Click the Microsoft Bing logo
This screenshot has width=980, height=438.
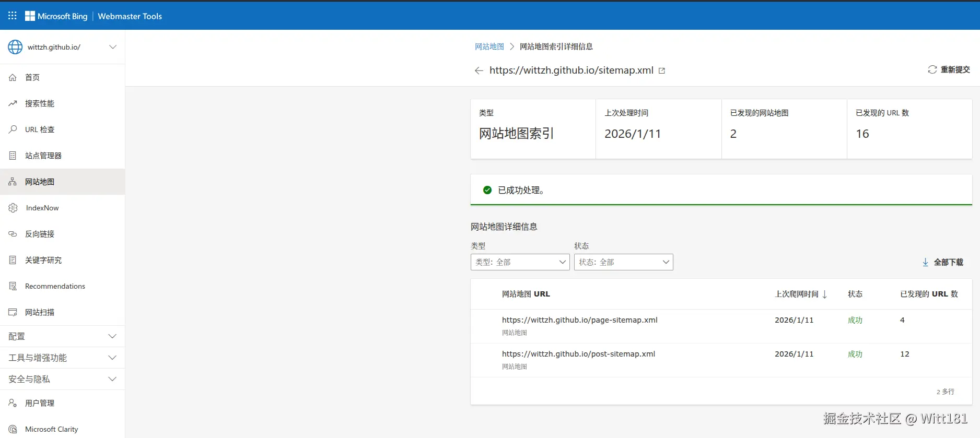[x=56, y=16]
